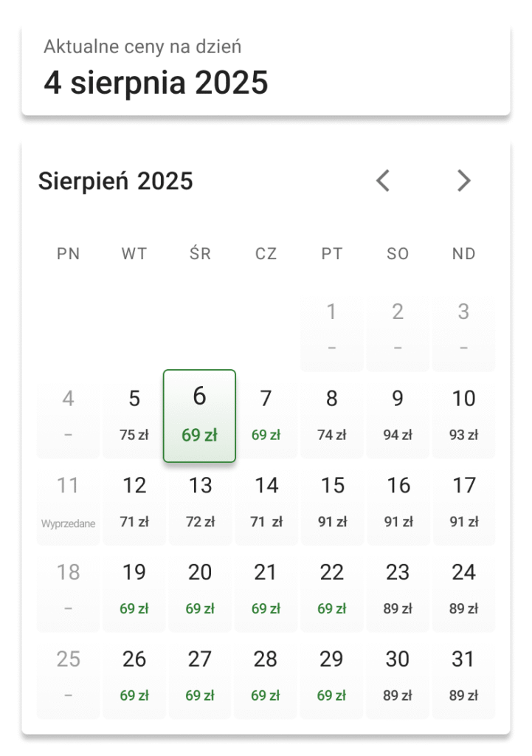Screen dimensions: 532x756
Task: Select August 26 priced 69 zł
Action: 134,676
